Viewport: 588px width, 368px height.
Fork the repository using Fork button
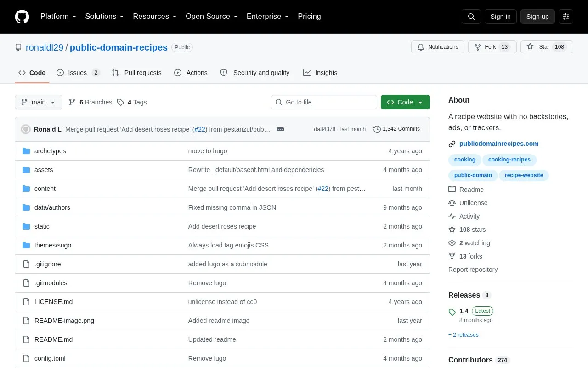pyautogui.click(x=492, y=47)
